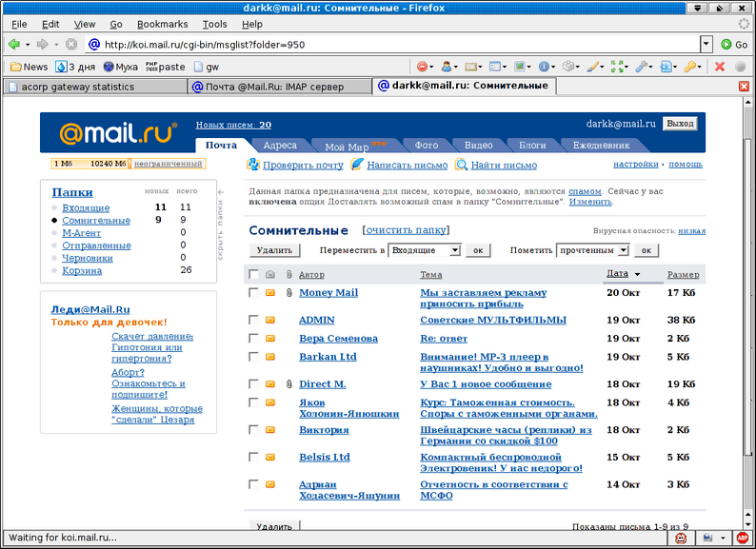Viewport: 756px width, 549px height.
Task: Switch to acorp gateway statistics tab
Action: pyautogui.click(x=94, y=87)
